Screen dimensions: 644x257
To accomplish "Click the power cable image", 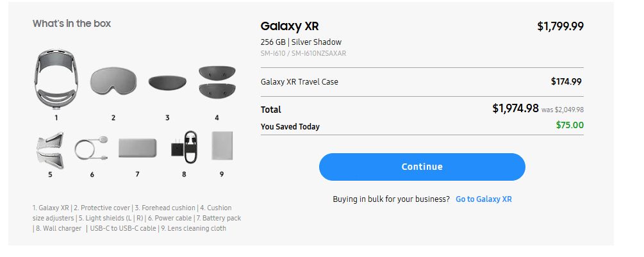I will coord(91,148).
